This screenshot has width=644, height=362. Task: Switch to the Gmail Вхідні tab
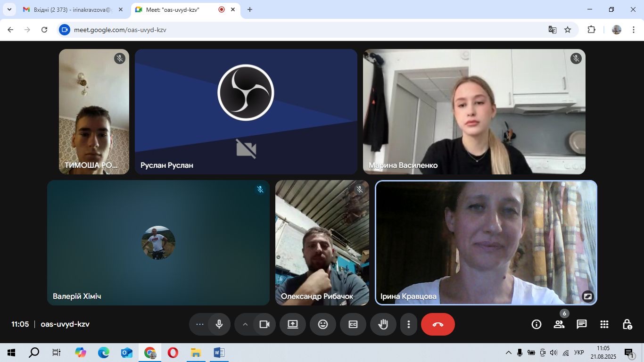point(73,9)
